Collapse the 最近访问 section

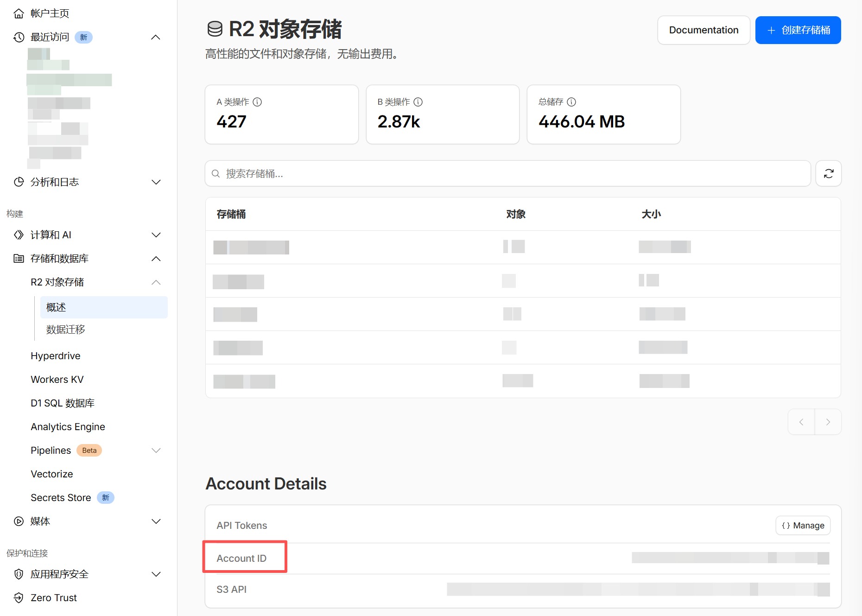(x=156, y=37)
